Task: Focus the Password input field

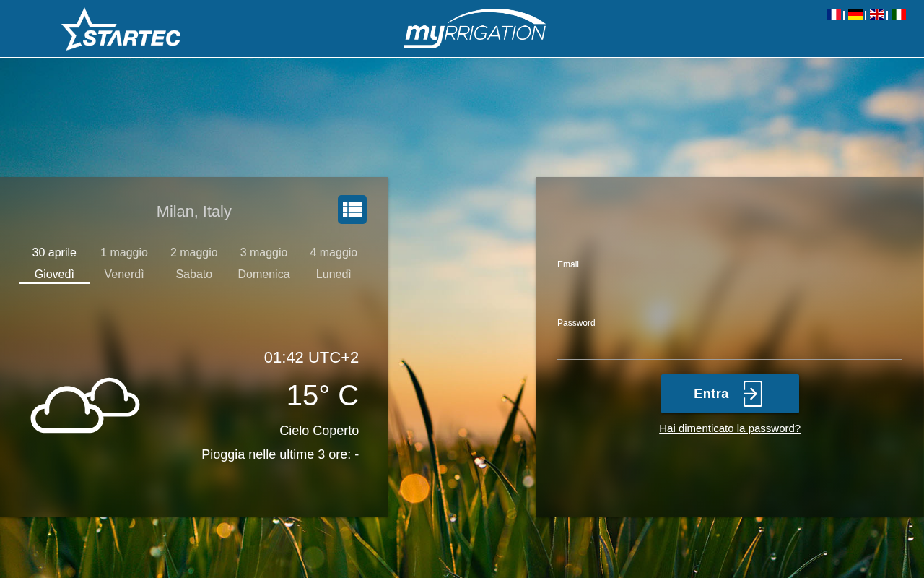Action: 730,345
